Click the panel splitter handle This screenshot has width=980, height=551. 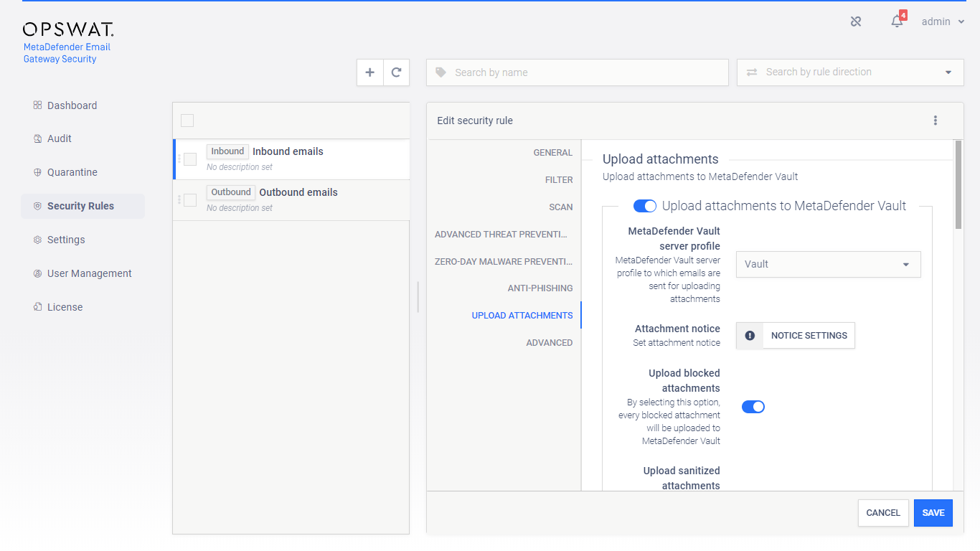[418, 297]
